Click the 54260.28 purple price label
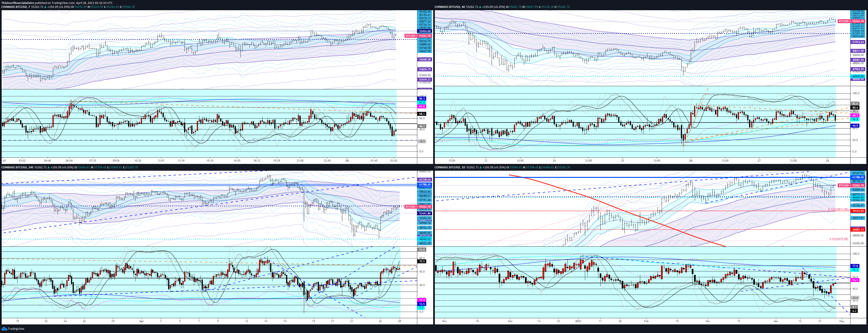The image size is (868, 333). pyautogui.click(x=425, y=59)
